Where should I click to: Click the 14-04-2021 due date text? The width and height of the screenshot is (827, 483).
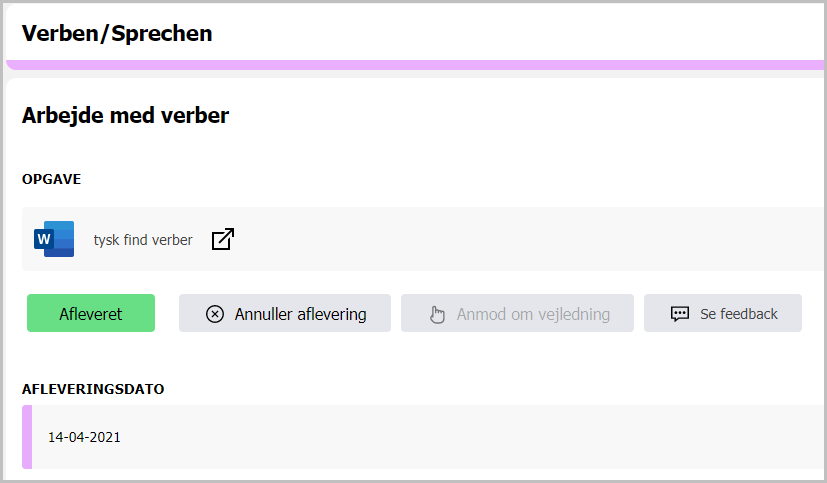pyautogui.click(x=84, y=437)
